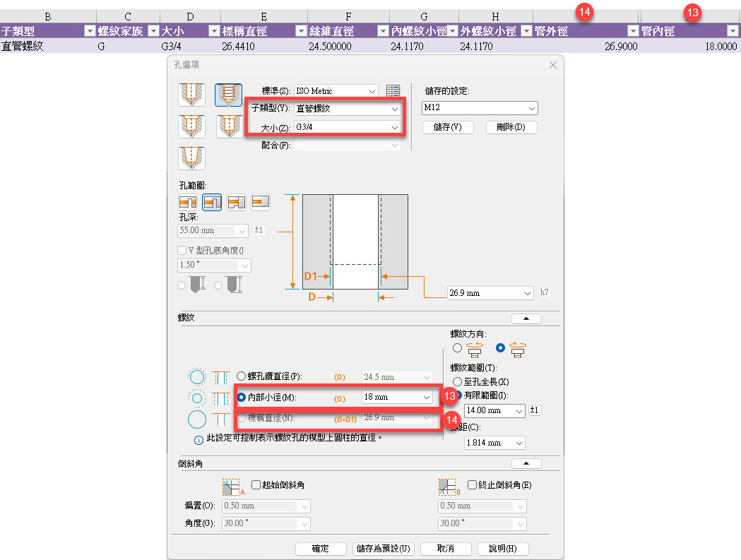741x560 pixels.
Task: Enable the 起始倒斜角 checkbox
Action: pos(256,485)
